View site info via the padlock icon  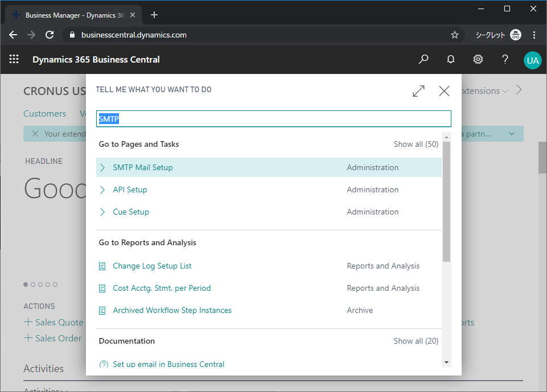click(x=72, y=35)
